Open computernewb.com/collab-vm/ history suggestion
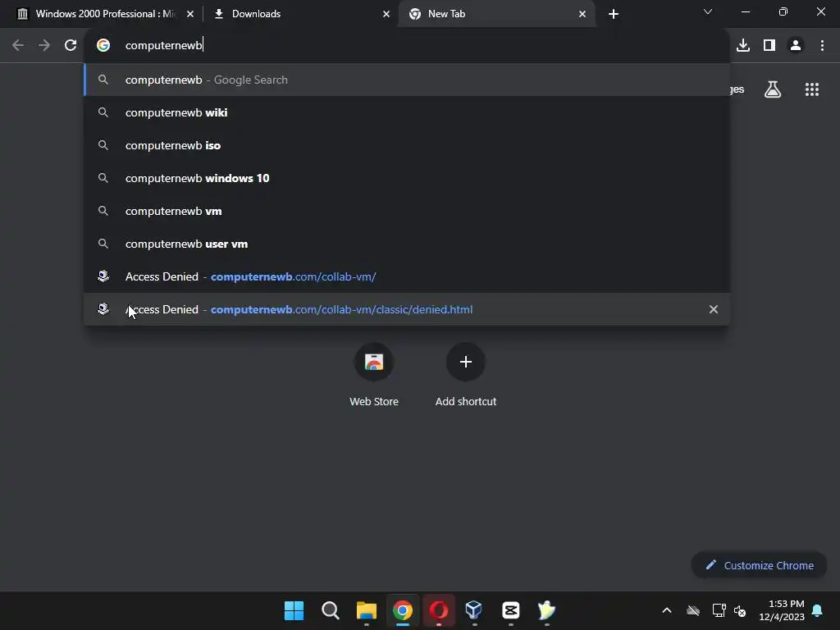840x630 pixels. pos(407,277)
